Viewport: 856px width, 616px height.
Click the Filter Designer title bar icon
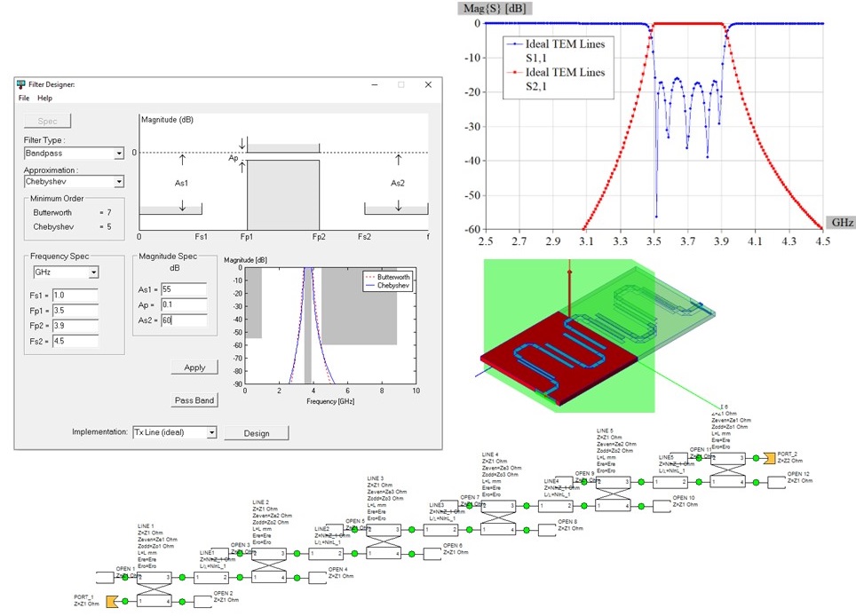coord(22,84)
